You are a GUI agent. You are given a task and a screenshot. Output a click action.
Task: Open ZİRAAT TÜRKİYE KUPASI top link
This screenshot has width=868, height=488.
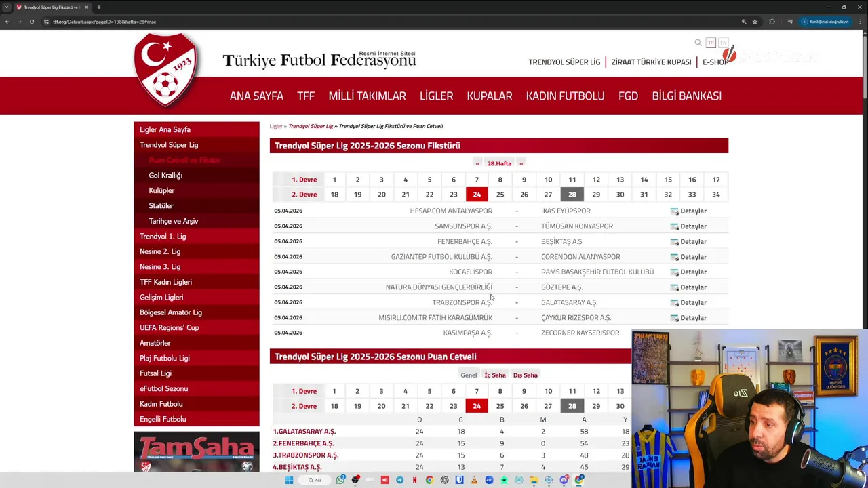coord(651,62)
